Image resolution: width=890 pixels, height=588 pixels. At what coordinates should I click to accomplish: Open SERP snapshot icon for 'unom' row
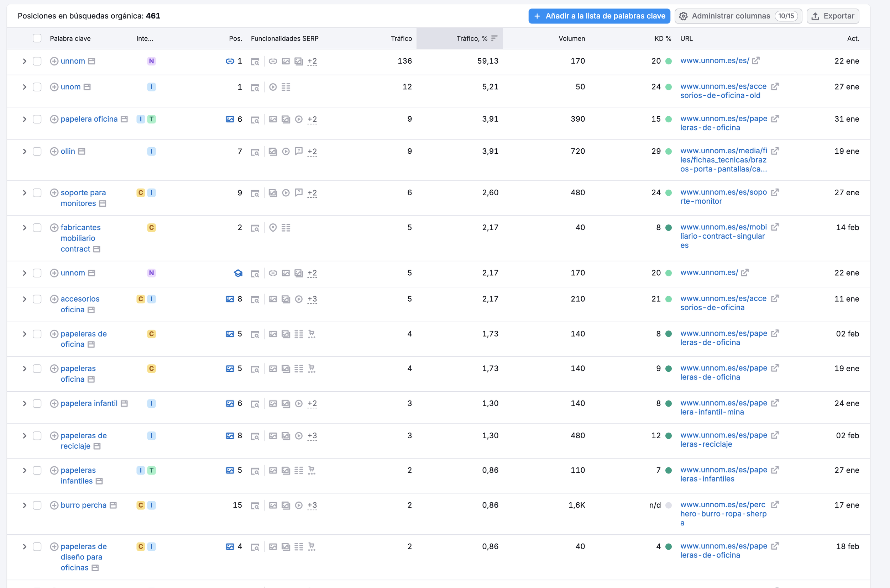pos(255,88)
